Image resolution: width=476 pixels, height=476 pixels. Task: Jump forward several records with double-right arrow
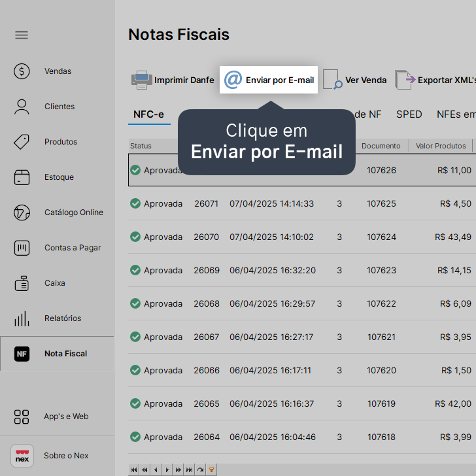[178, 470]
